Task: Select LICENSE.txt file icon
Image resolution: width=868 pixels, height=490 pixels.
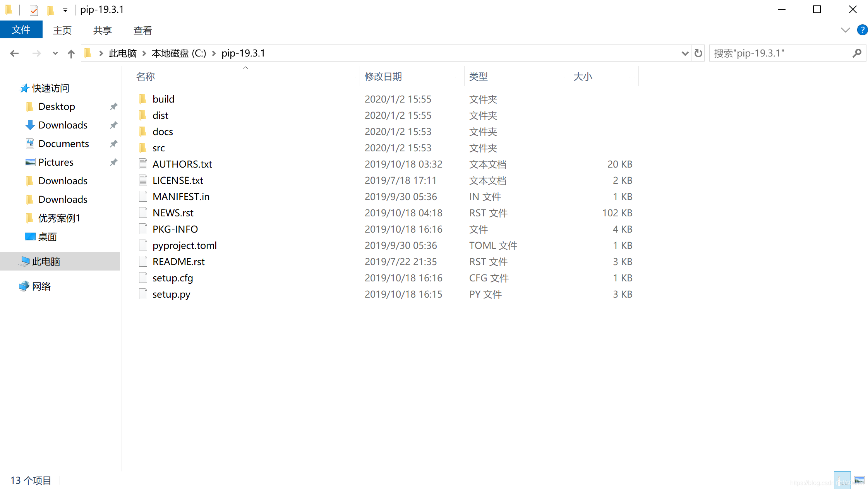Action: coord(143,180)
